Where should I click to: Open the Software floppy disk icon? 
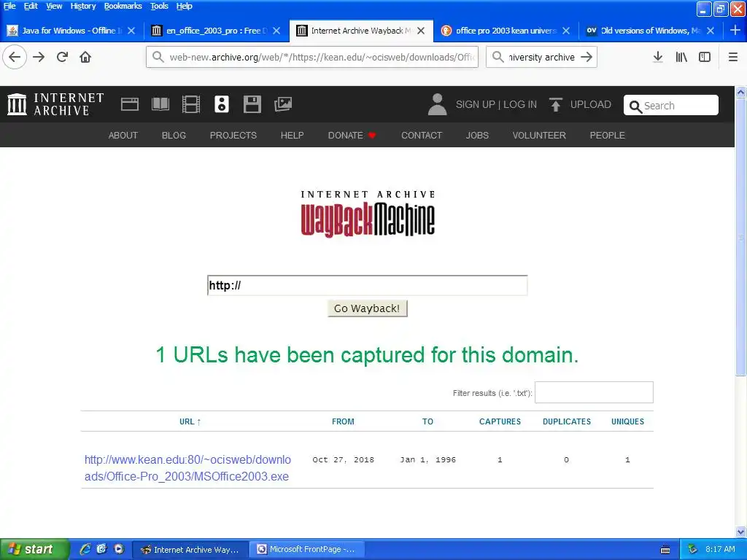coord(252,104)
